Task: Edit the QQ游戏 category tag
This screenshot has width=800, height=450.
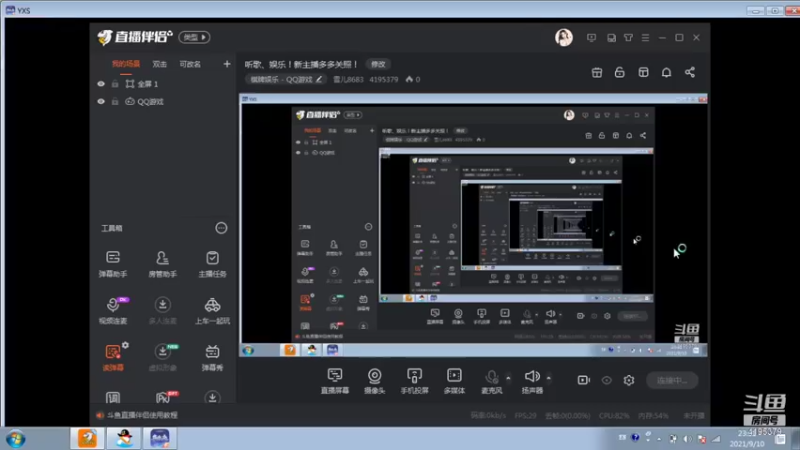Action: pyautogui.click(x=286, y=80)
